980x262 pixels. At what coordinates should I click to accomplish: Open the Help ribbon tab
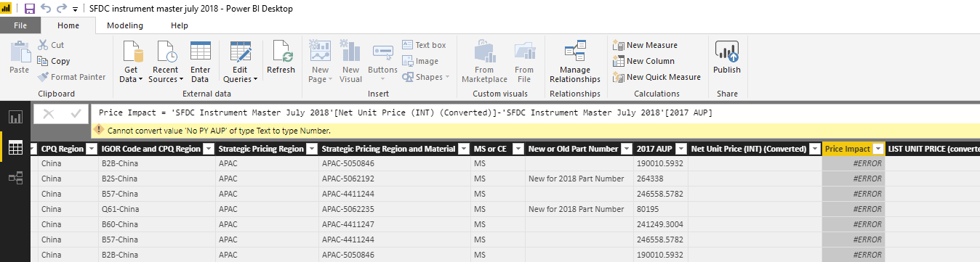(180, 25)
